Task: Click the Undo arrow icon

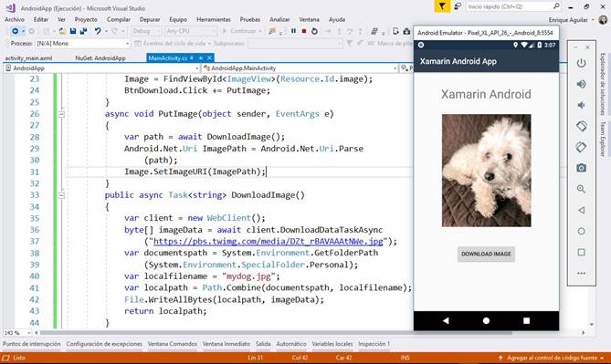Action: pos(98,31)
